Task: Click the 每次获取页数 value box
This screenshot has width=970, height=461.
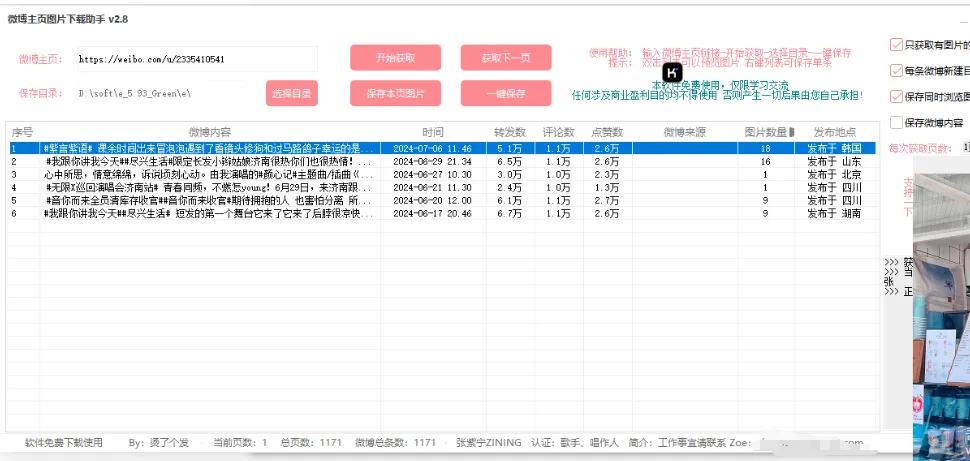Action: click(x=966, y=148)
